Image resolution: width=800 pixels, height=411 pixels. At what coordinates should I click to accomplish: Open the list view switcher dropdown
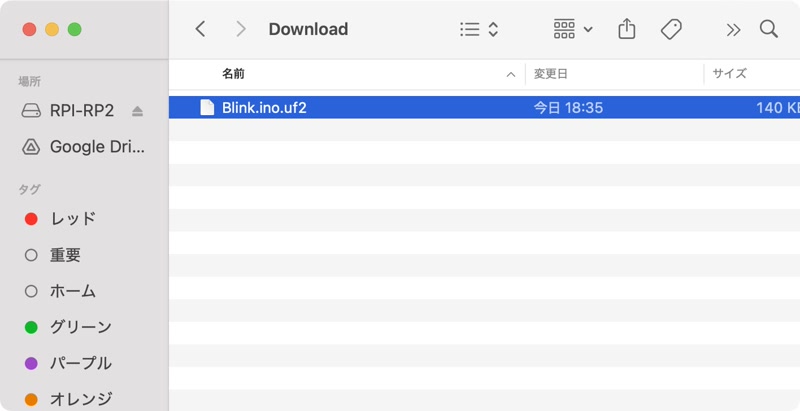[x=479, y=29]
